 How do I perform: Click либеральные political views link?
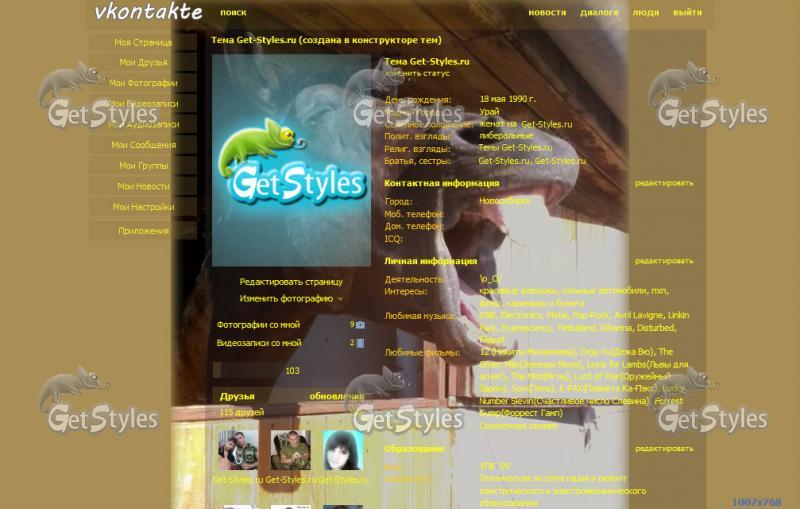(x=506, y=136)
